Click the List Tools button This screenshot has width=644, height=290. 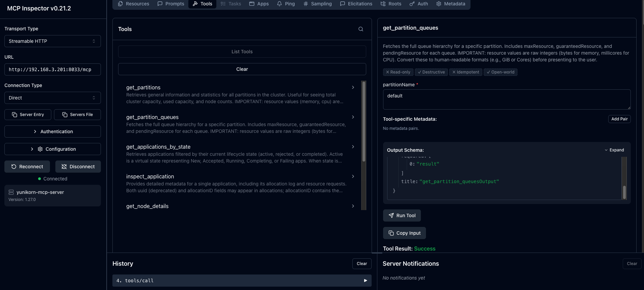click(242, 52)
